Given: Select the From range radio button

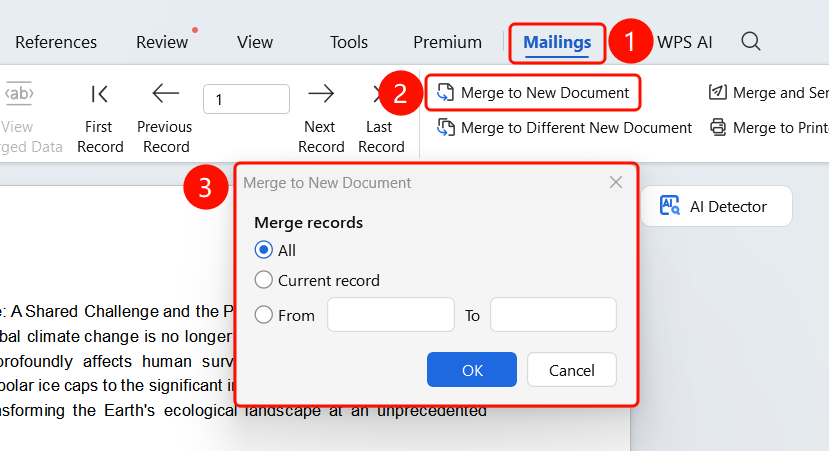Looking at the screenshot, I should click(x=263, y=315).
